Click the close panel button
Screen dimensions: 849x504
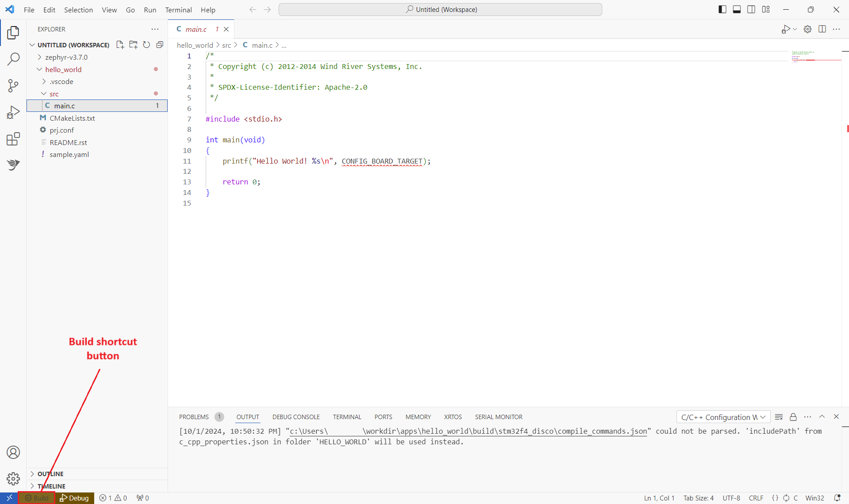837,416
